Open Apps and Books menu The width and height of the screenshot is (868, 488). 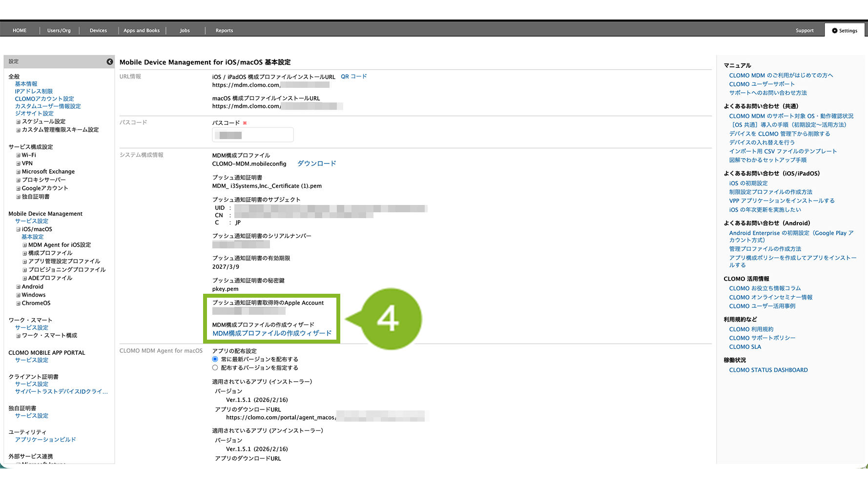pyautogui.click(x=142, y=30)
